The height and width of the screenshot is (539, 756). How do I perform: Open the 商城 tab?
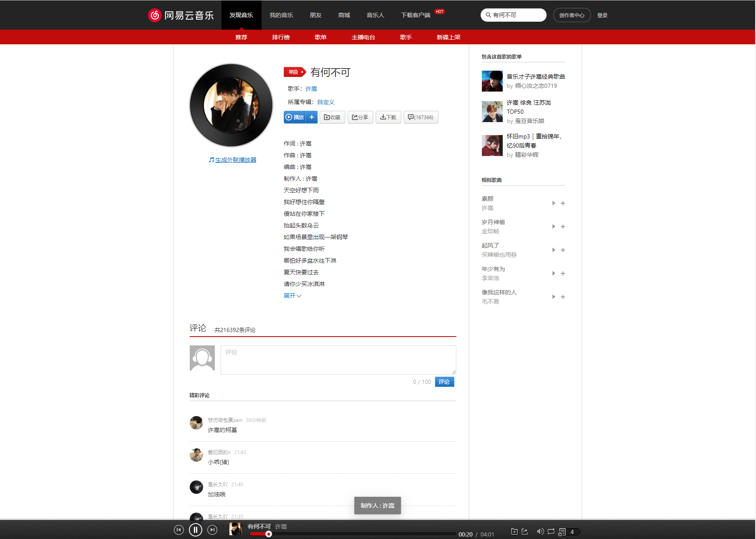344,15
